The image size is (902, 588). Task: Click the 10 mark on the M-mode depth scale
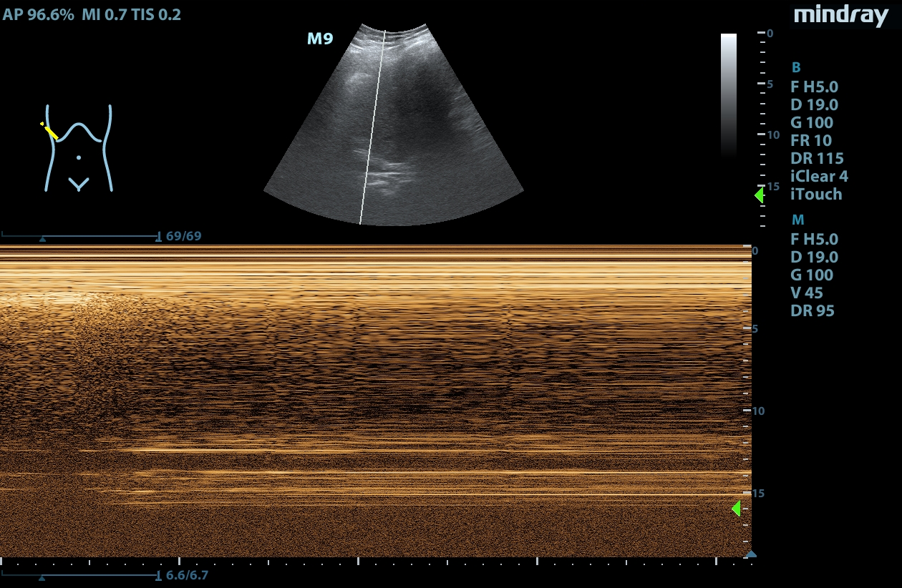pos(759,411)
